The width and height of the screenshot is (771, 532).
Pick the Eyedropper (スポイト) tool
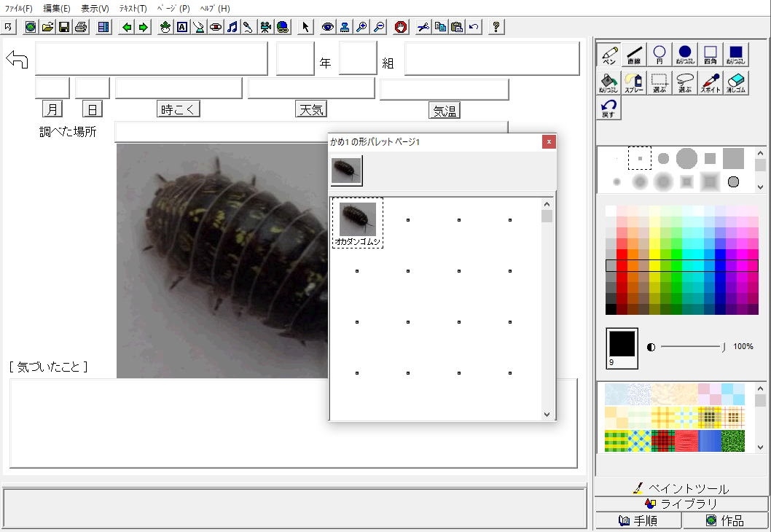pos(711,82)
